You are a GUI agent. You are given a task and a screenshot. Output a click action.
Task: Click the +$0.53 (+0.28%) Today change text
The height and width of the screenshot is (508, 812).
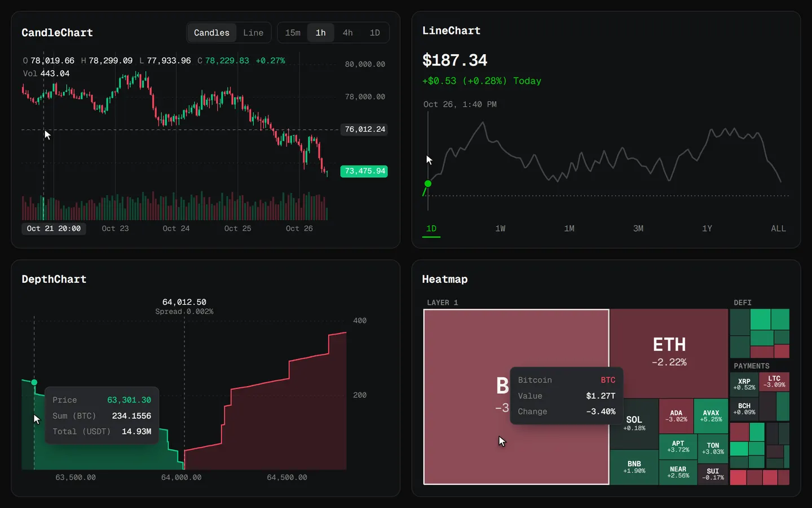point(482,81)
